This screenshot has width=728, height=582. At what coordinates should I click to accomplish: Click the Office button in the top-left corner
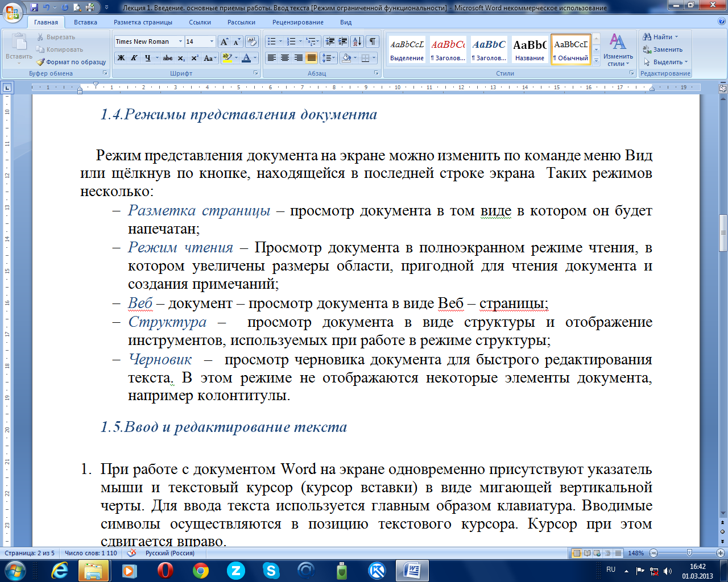pyautogui.click(x=13, y=11)
